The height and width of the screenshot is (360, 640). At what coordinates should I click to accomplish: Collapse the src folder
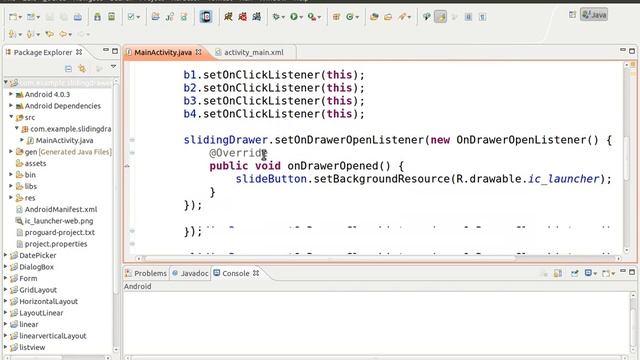pyautogui.click(x=11, y=117)
